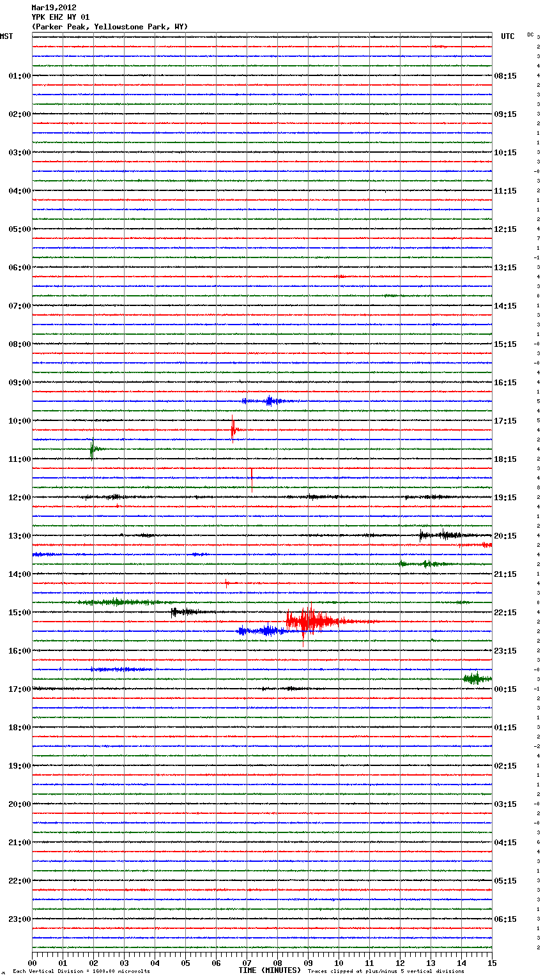
Task: Click the "18:15" UTC time label
Action: pos(505,459)
